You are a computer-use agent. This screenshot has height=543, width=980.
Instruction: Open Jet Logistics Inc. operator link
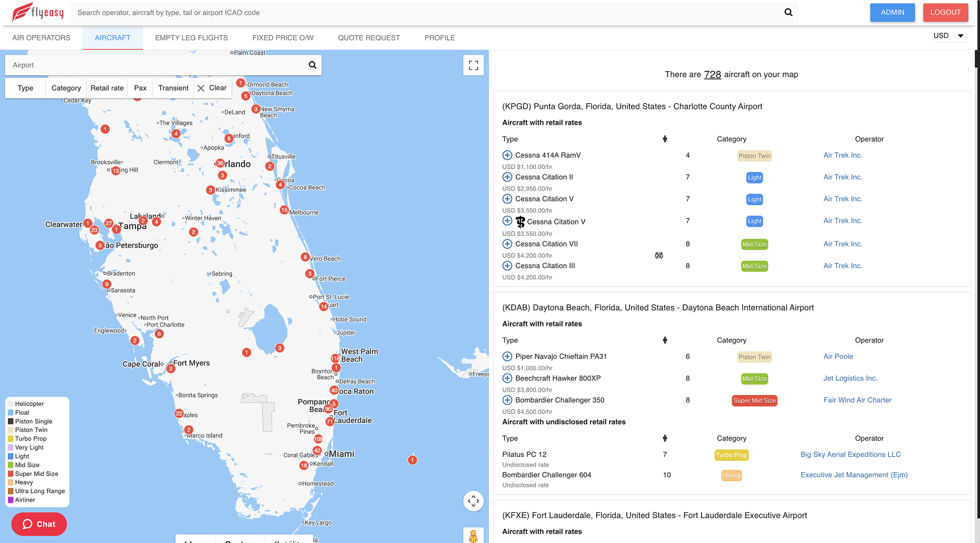(850, 378)
